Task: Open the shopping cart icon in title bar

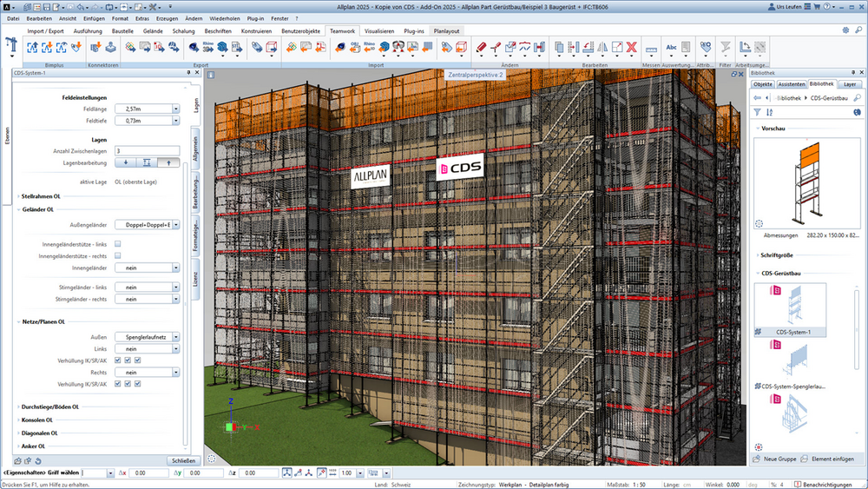Action: (816, 7)
